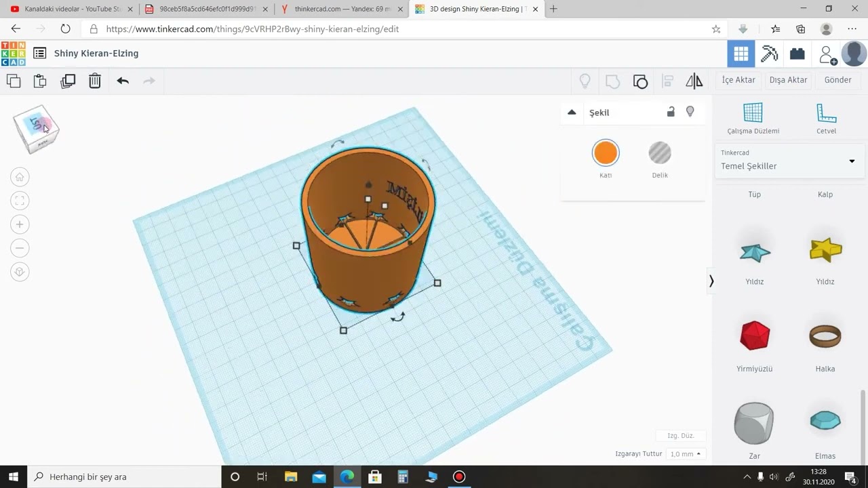Click the view cube
Viewport: 868px width, 488px height.
37,128
